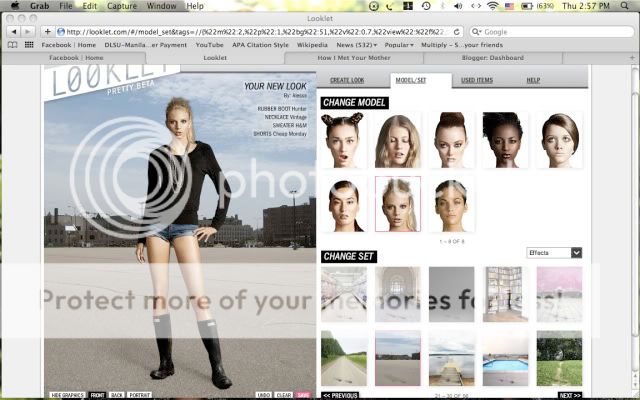Open the bookmarks book icon
The image size is (640, 400).
tap(13, 45)
